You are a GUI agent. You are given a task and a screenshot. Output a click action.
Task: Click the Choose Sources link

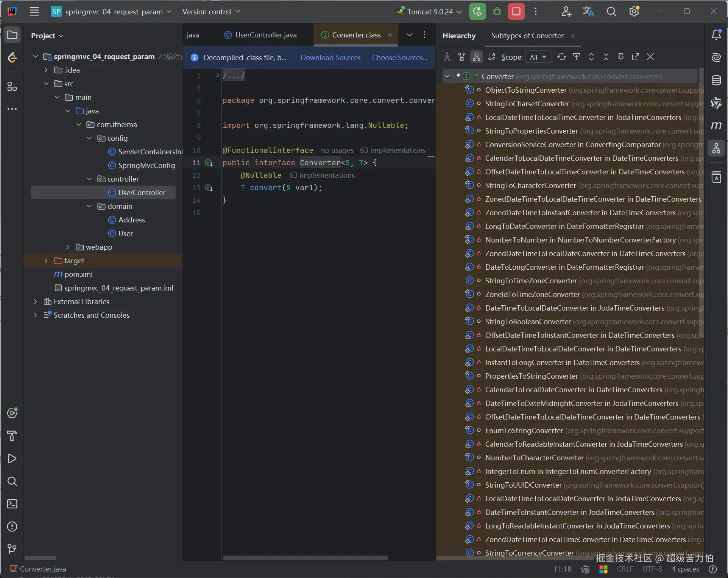(399, 57)
